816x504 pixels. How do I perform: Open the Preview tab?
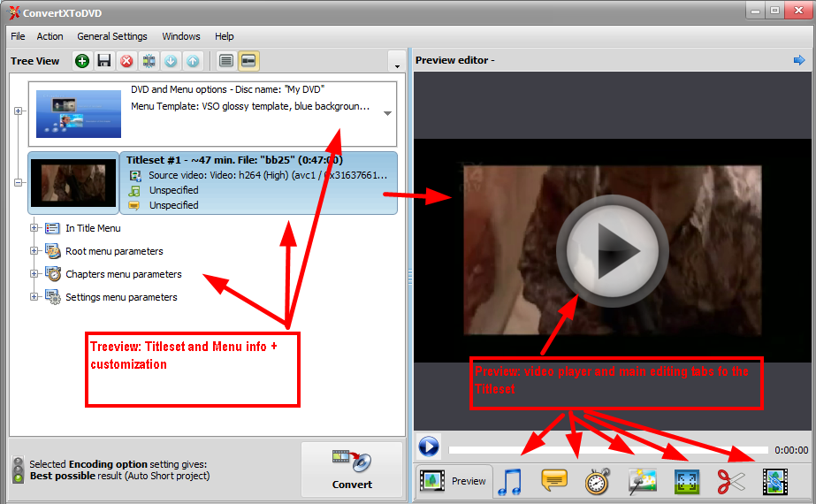454,481
